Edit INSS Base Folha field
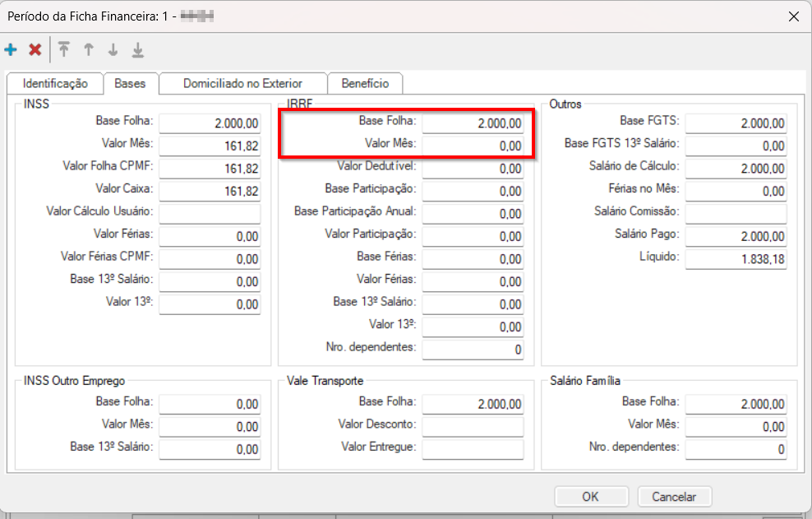Viewport: 812px width, 519px height. click(210, 123)
